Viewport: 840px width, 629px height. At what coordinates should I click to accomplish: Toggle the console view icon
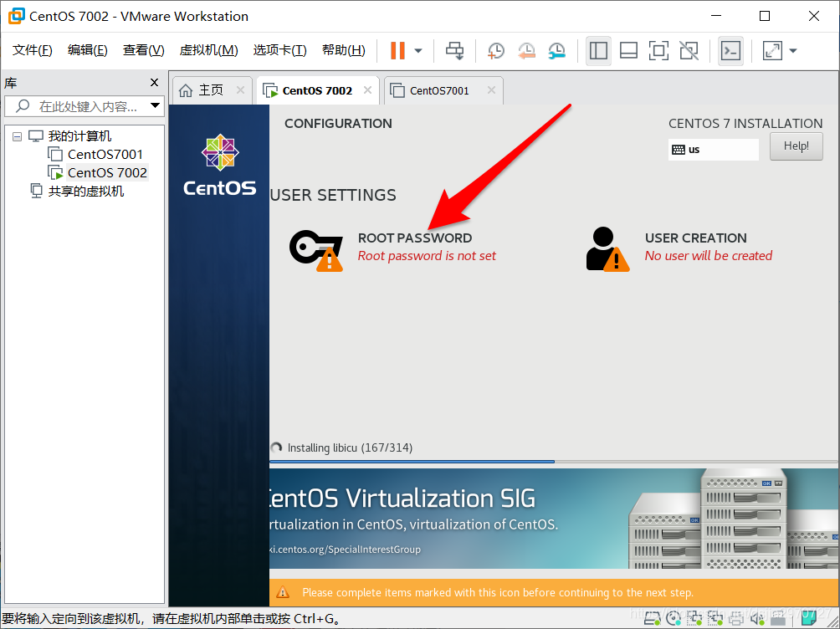click(730, 51)
